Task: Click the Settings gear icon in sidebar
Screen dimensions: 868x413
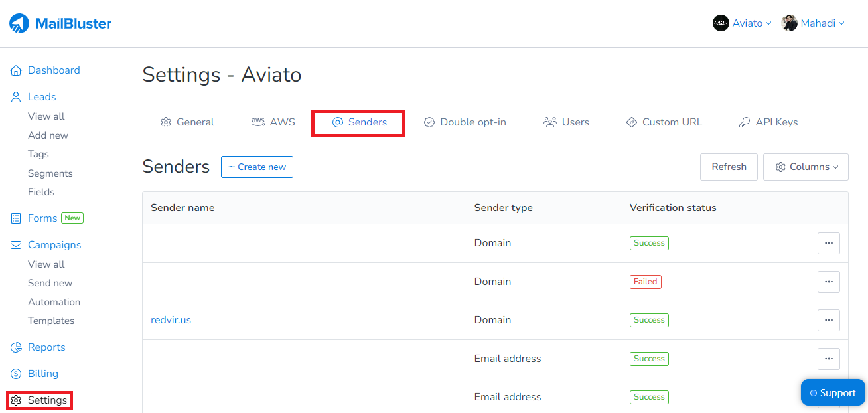Action: 16,400
